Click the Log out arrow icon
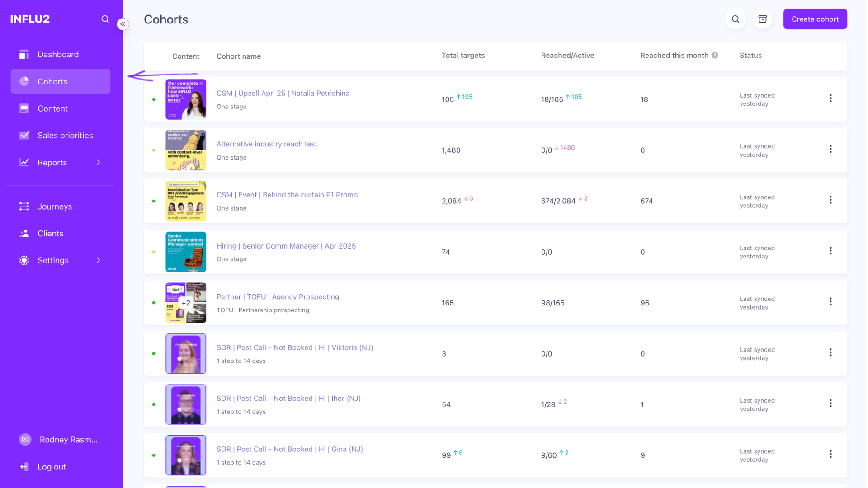 [x=24, y=467]
